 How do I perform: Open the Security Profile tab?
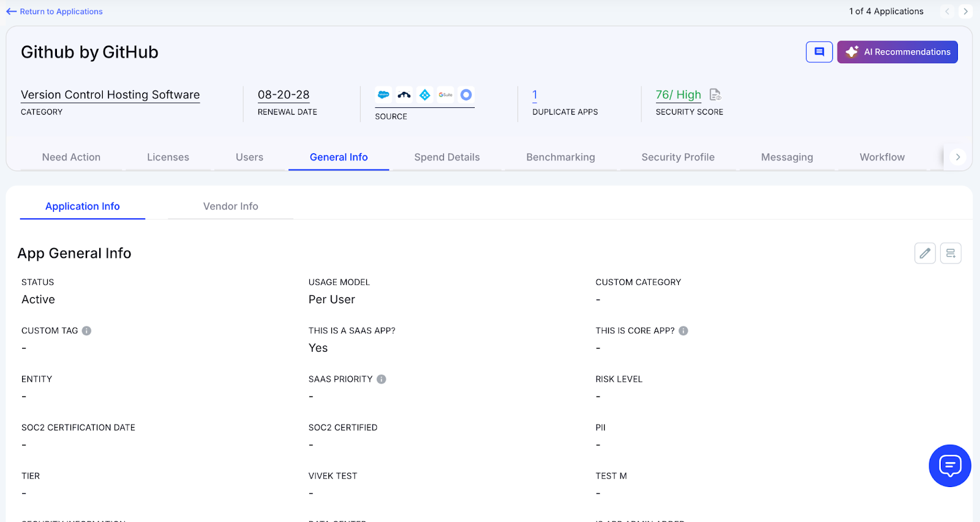pyautogui.click(x=678, y=157)
